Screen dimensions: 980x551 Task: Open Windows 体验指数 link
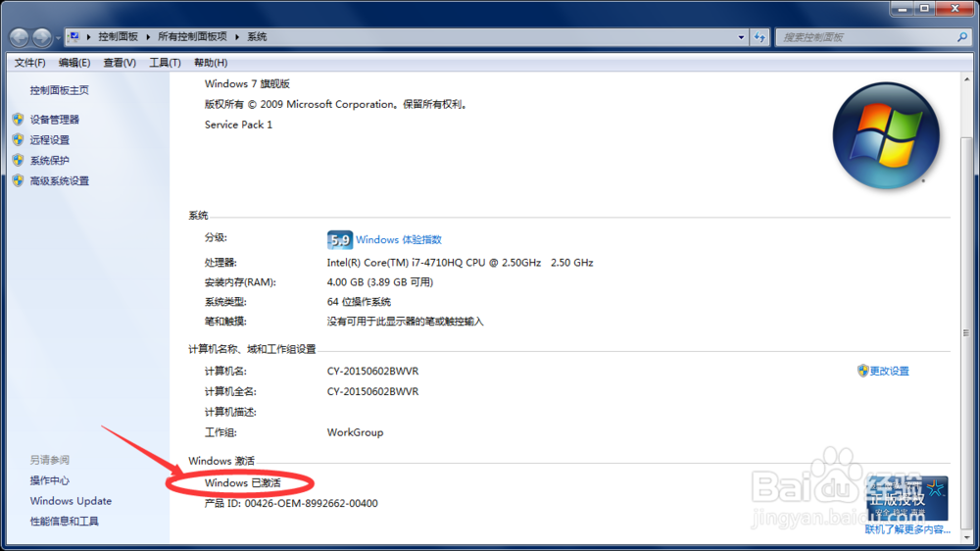point(399,239)
